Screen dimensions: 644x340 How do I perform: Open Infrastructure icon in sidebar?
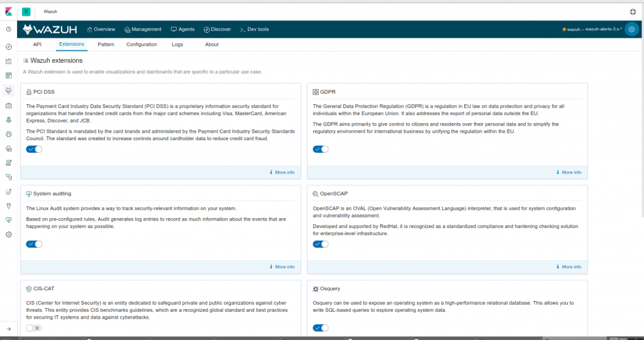click(x=9, y=148)
